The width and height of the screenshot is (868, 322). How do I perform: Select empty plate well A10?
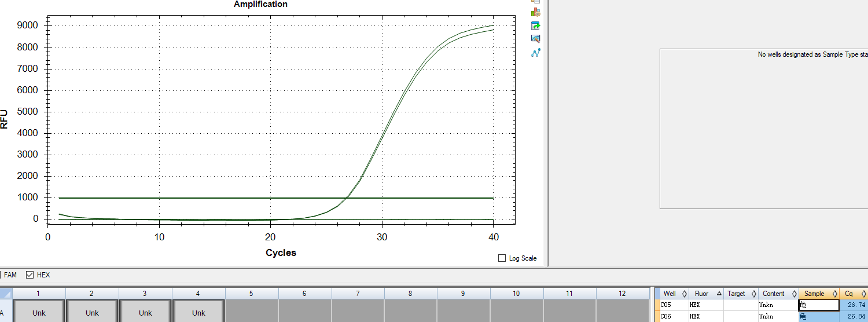pyautogui.click(x=516, y=311)
